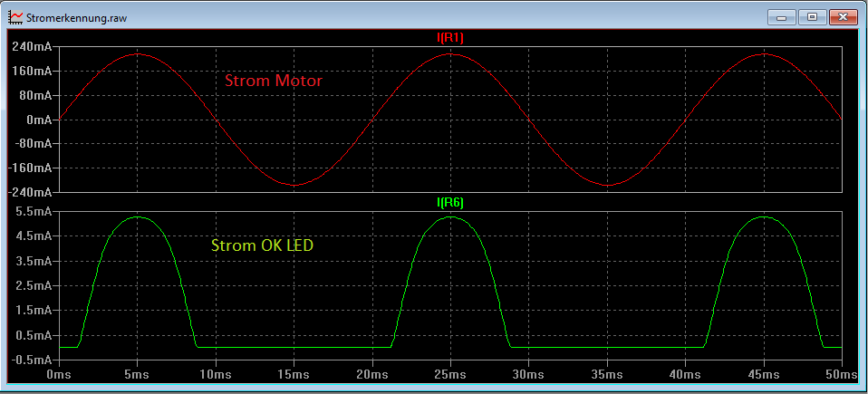Click the Stromerkennung.raw window title
This screenshot has width=868, height=394.
click(x=76, y=17)
